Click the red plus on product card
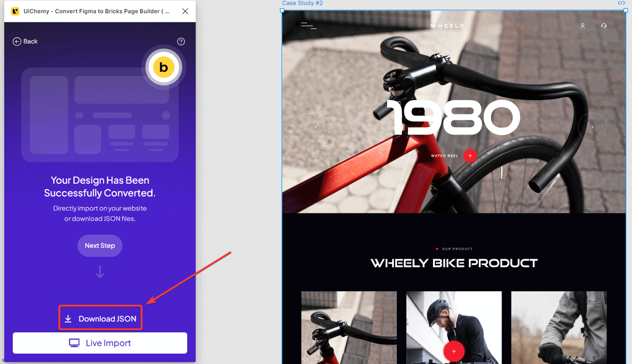This screenshot has height=364, width=632. pyautogui.click(x=454, y=351)
